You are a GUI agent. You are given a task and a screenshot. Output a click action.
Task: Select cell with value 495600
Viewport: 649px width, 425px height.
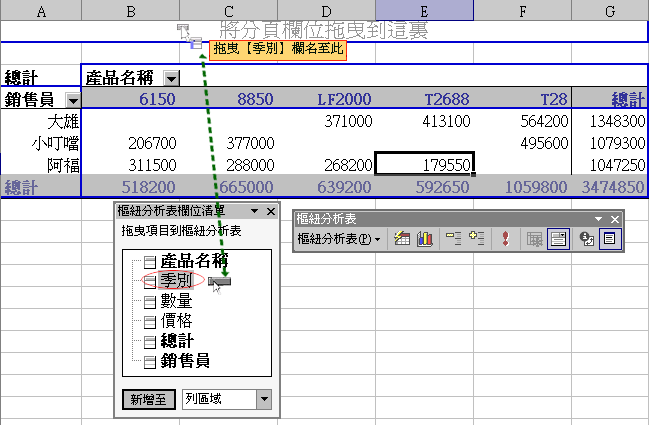(523, 143)
